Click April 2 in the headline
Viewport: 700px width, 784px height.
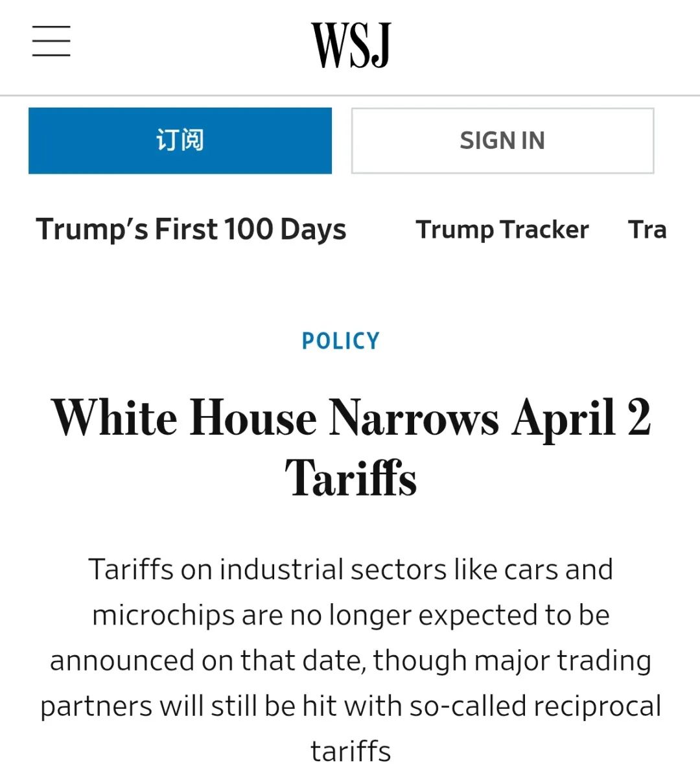(x=581, y=418)
